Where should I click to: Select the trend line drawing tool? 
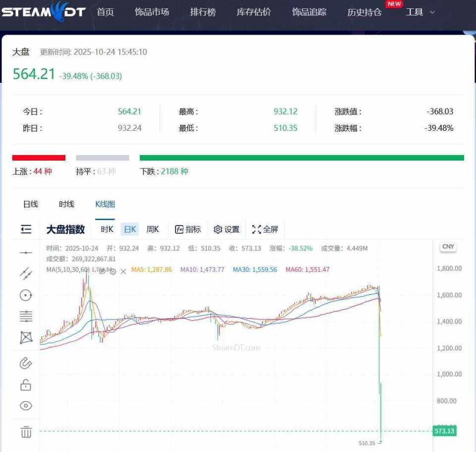tap(25, 274)
